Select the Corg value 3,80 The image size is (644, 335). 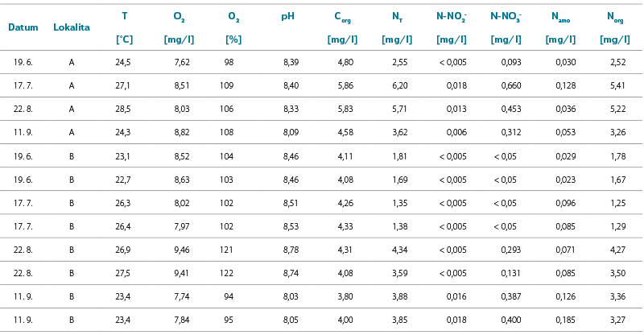point(345,296)
